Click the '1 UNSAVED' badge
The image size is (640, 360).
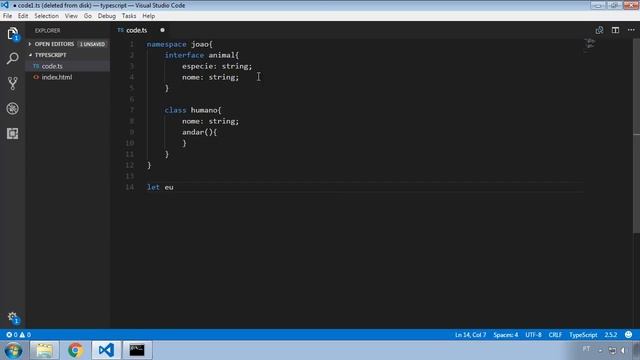pos(92,44)
